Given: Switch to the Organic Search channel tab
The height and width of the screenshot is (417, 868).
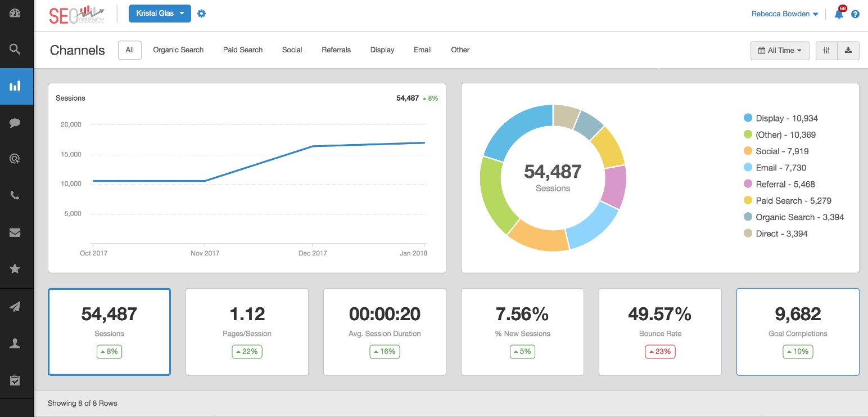Looking at the screenshot, I should point(178,50).
